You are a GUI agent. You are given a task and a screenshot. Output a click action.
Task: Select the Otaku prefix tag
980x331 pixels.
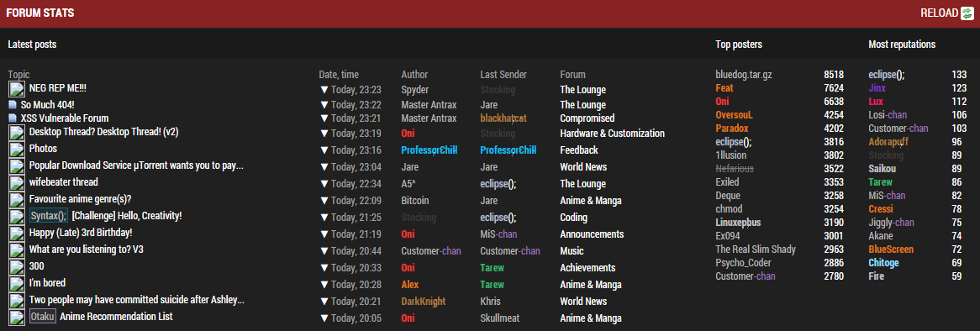pos(43,317)
